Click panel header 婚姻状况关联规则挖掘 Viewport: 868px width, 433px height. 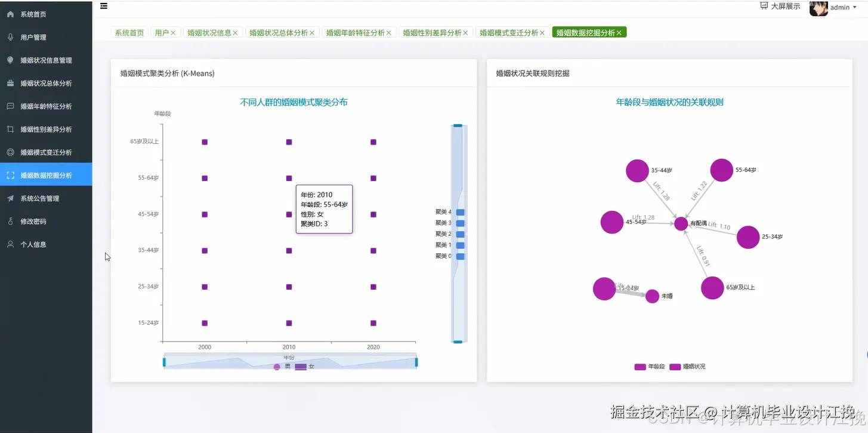pos(533,73)
